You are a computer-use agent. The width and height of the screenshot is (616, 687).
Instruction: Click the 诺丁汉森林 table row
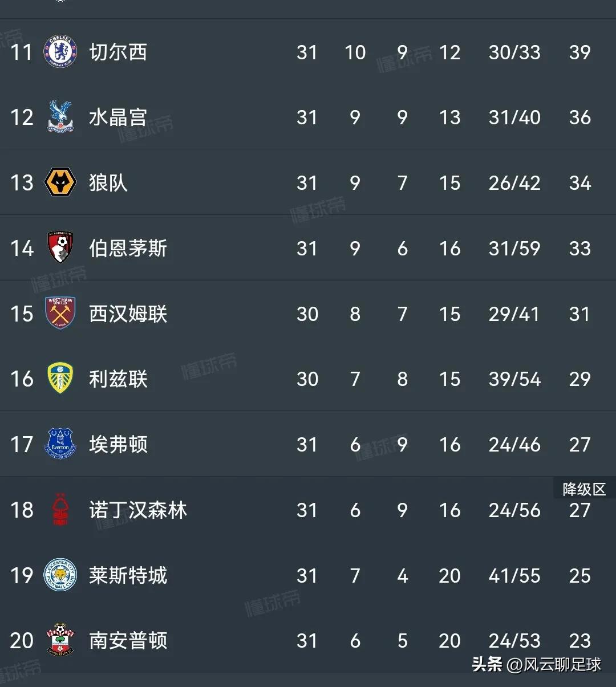click(308, 510)
